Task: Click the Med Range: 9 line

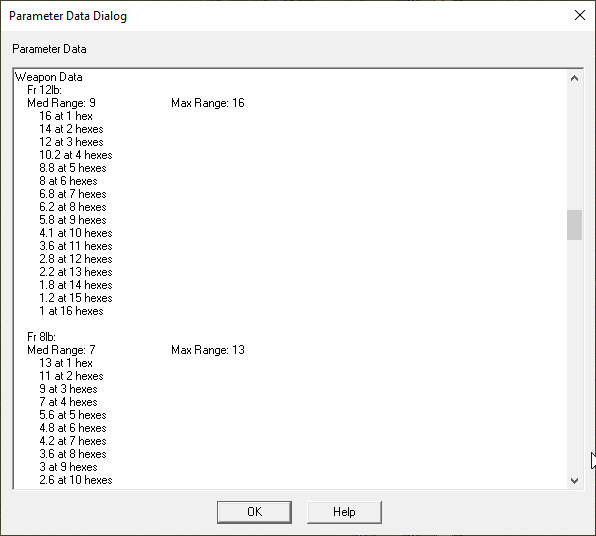Action: coord(62,103)
